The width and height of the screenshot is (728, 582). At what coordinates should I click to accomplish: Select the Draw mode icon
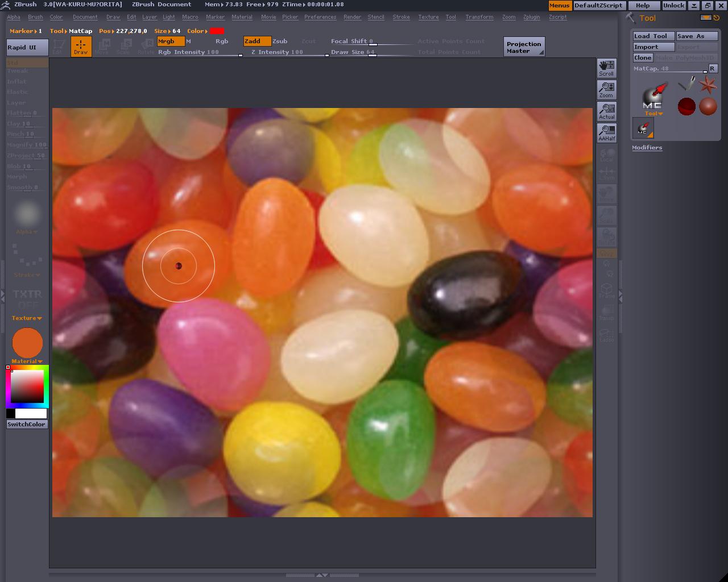(x=81, y=47)
